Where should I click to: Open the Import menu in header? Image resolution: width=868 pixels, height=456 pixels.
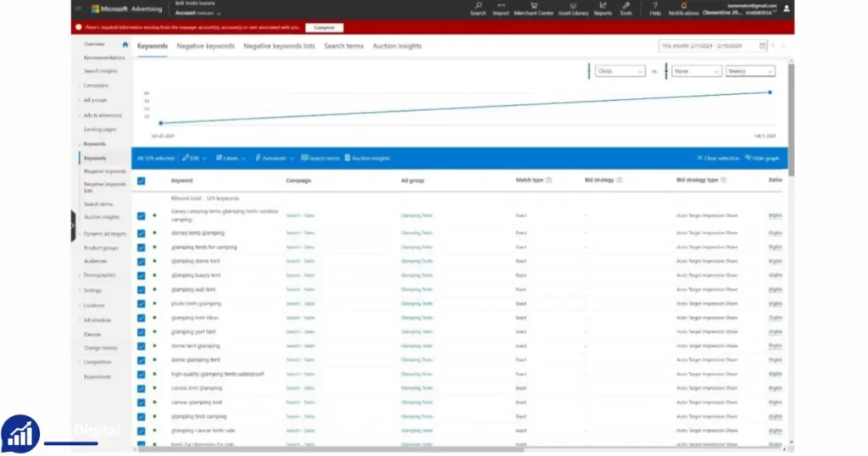click(501, 8)
